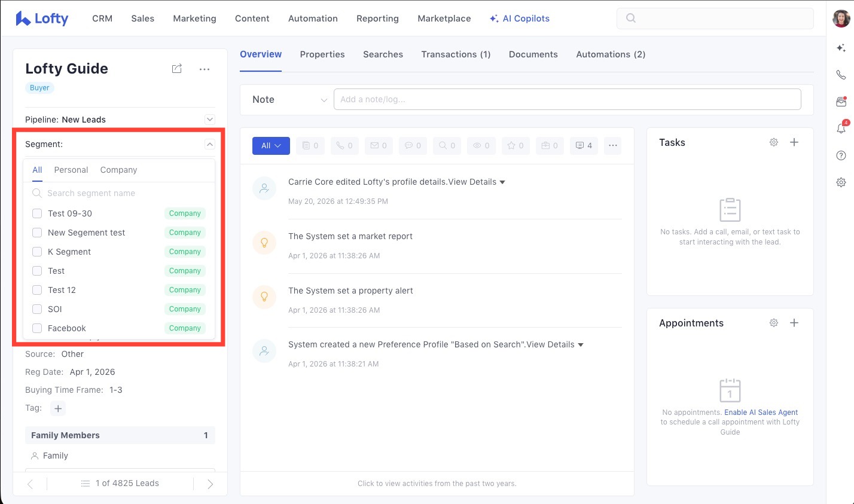Filter activities by system logs icon
The width and height of the screenshot is (854, 504).
[x=584, y=145]
